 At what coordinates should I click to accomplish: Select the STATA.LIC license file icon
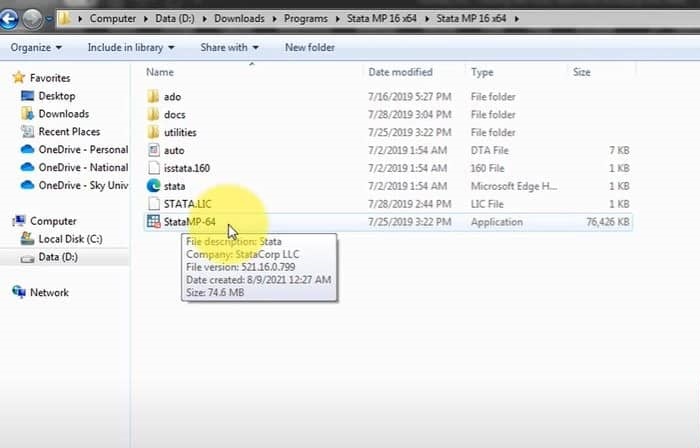153,203
